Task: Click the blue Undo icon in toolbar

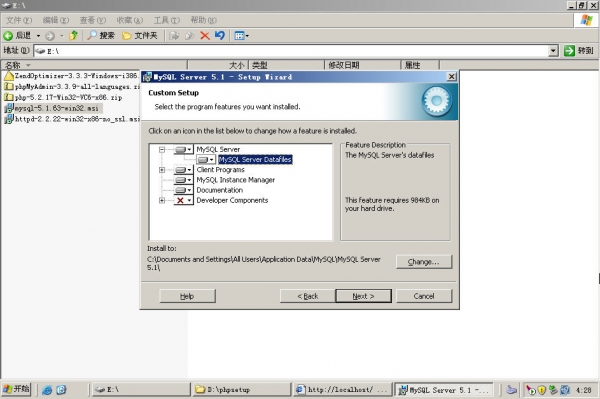Action: coord(220,36)
